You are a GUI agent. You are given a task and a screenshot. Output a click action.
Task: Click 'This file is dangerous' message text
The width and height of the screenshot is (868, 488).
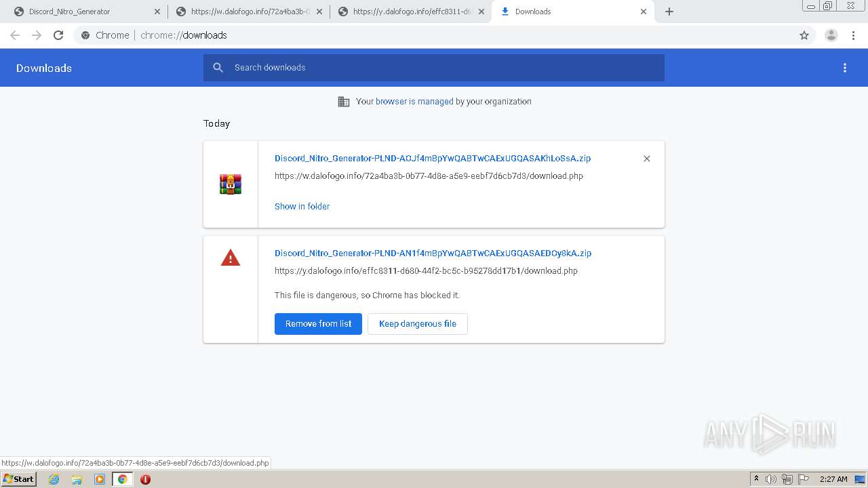[367, 296]
